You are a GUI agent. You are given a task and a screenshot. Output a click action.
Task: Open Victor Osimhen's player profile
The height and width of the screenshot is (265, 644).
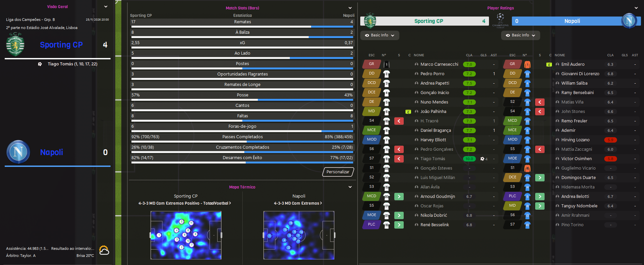coord(577,159)
